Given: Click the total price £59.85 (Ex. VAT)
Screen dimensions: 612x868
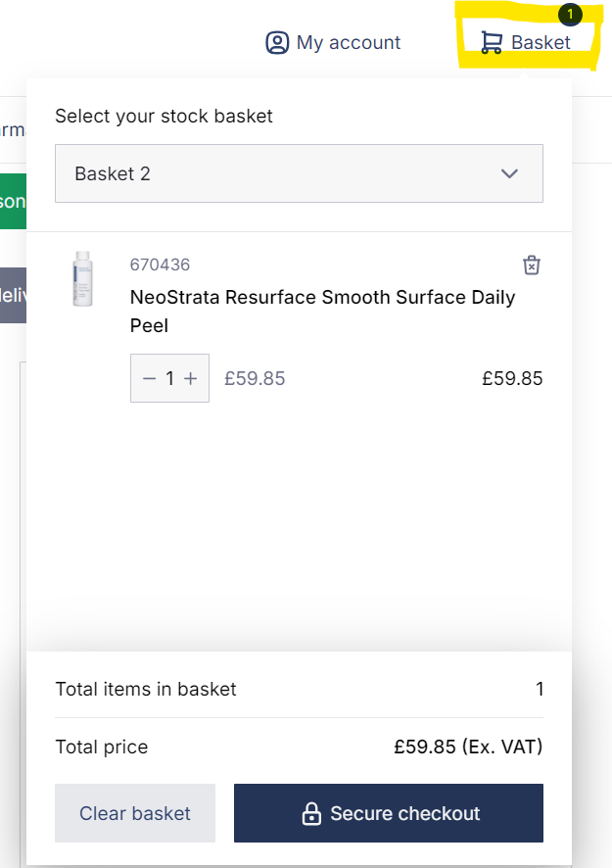Looking at the screenshot, I should point(468,747).
